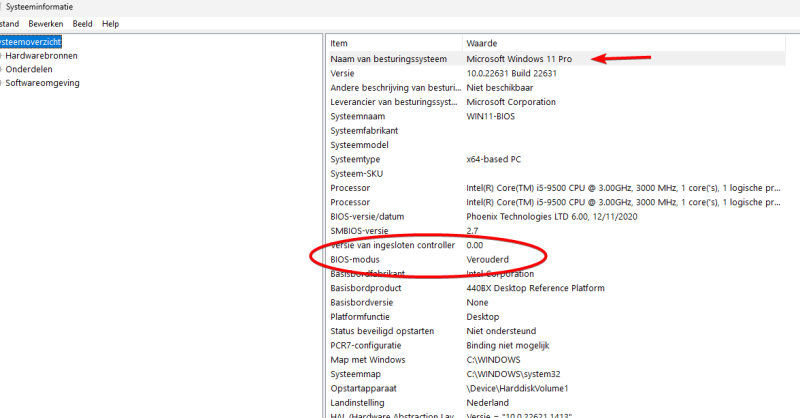800x418 pixels.
Task: Select the 'Versie van ingesloten controller' row label
Action: [x=392, y=245]
